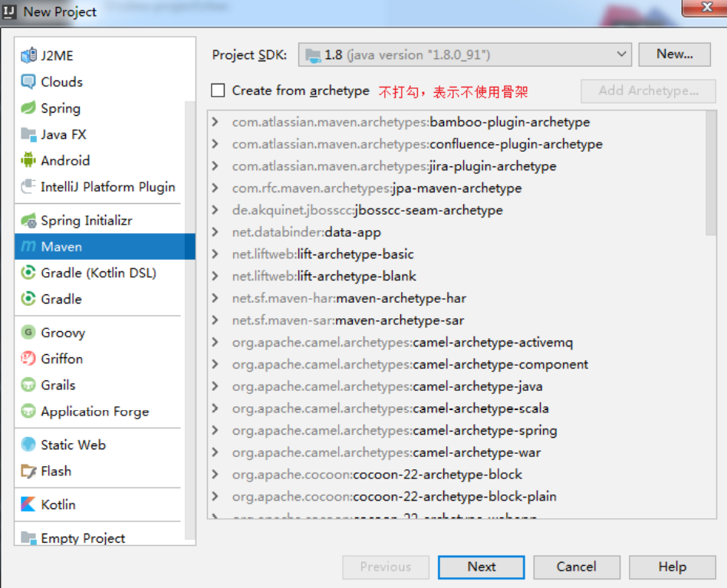Click the Next button

(x=482, y=567)
